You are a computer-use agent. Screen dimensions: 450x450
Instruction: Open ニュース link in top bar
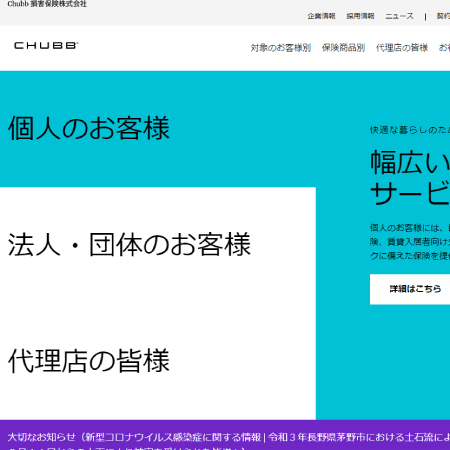pyautogui.click(x=399, y=16)
